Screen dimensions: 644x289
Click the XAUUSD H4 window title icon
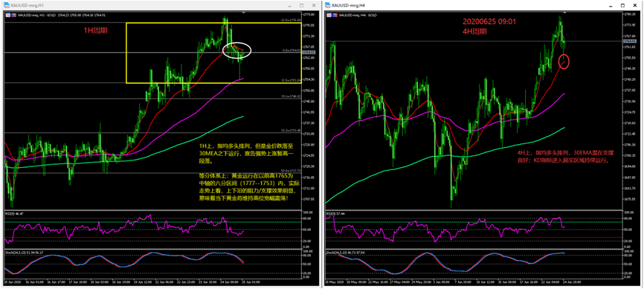(328, 5)
